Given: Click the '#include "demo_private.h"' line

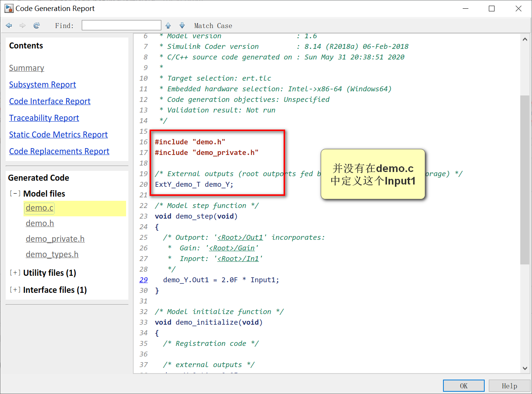Looking at the screenshot, I should (207, 153).
